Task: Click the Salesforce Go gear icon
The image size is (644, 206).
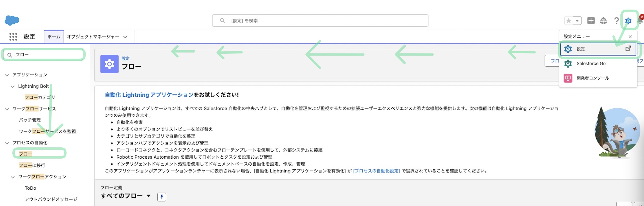Action: 568,64
